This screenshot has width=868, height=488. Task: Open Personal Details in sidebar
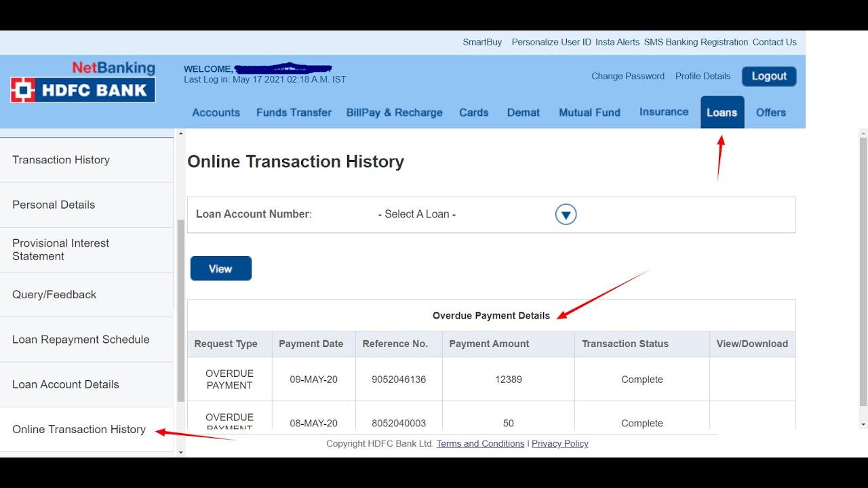tap(87, 205)
